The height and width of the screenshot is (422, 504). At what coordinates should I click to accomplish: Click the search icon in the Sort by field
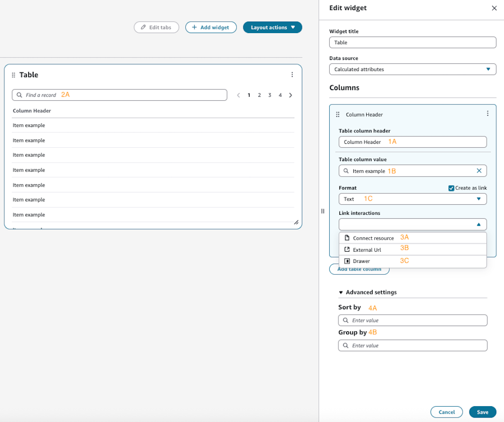point(346,320)
